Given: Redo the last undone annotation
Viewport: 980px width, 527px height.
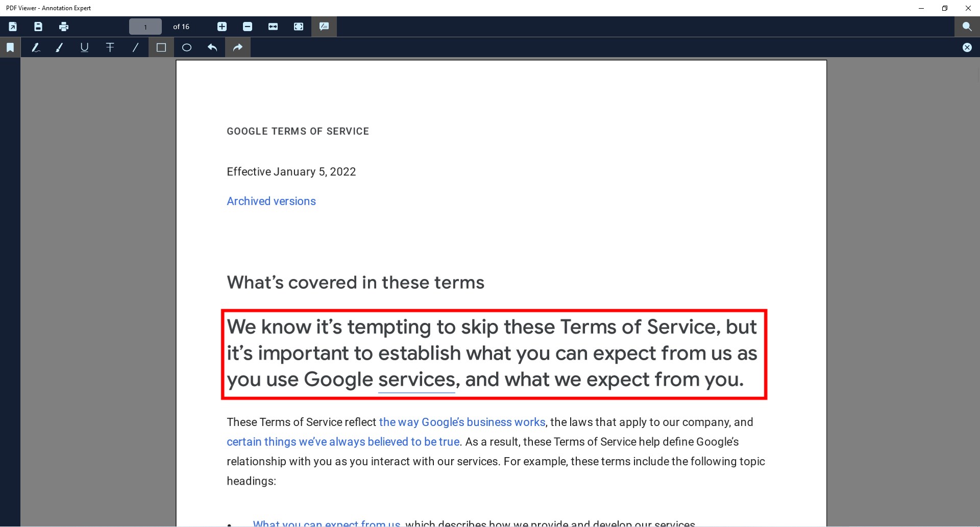Looking at the screenshot, I should click(238, 47).
